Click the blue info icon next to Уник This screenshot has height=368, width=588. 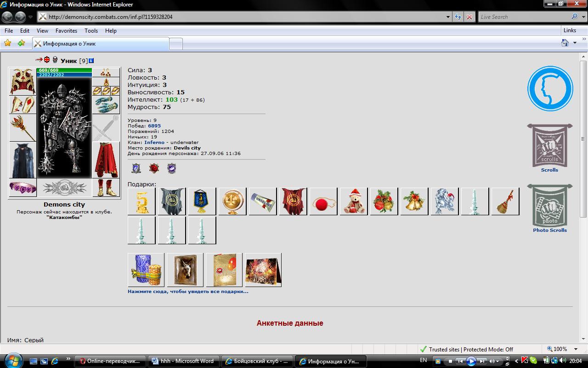tap(91, 61)
